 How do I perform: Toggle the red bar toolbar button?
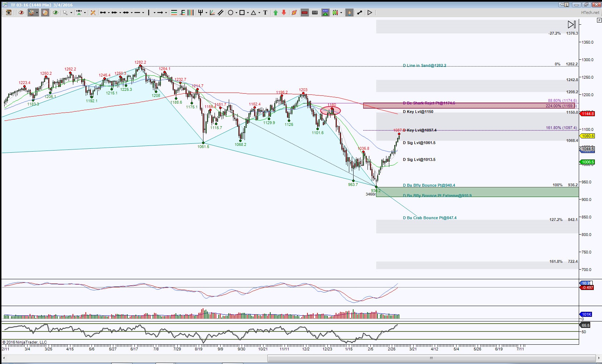click(x=305, y=13)
